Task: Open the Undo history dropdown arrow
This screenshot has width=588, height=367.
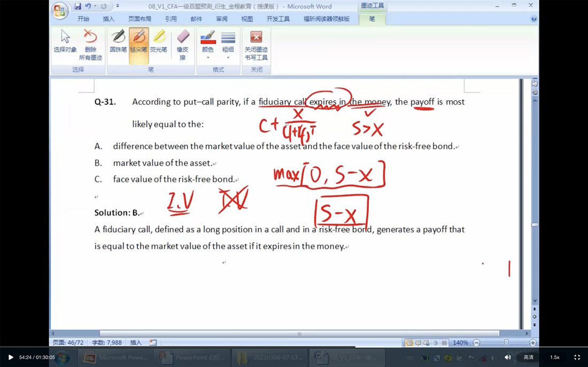Action: [95, 6]
